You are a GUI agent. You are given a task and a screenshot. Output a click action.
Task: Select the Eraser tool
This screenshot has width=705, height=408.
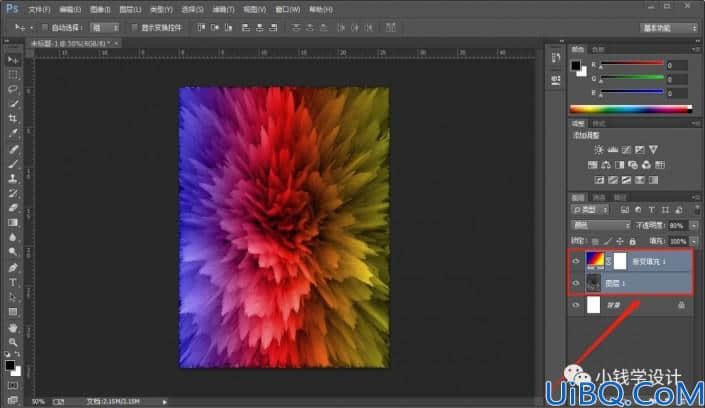[x=13, y=208]
